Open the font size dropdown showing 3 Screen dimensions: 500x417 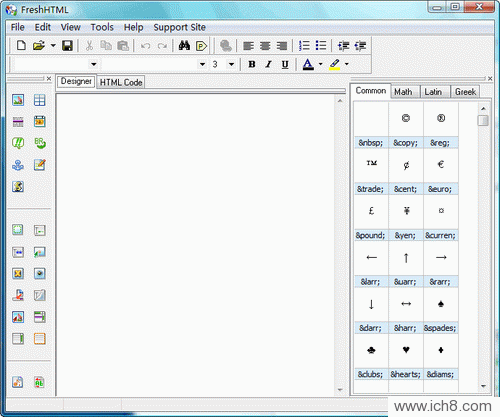click(x=231, y=64)
